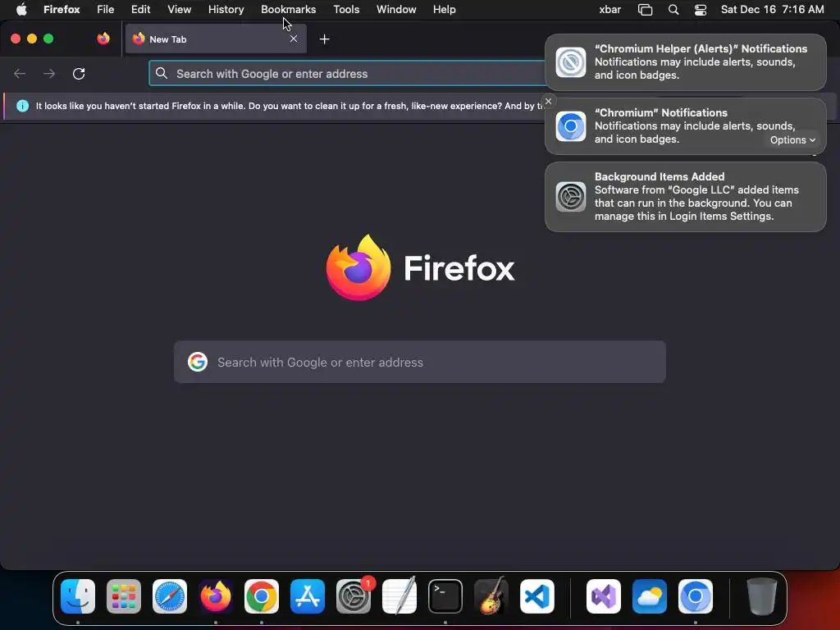The width and height of the screenshot is (840, 630).
Task: Open TextEdit from the Dock
Action: tap(399, 596)
